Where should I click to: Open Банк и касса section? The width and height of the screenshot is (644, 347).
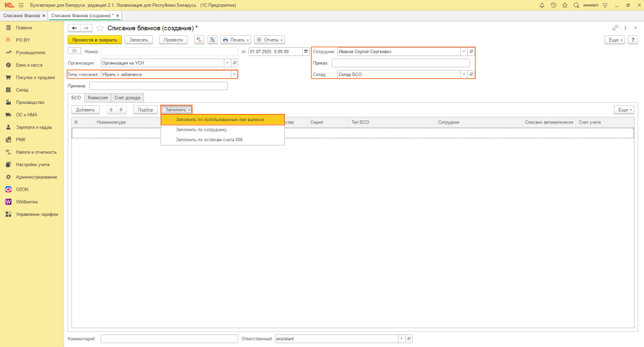coord(29,65)
